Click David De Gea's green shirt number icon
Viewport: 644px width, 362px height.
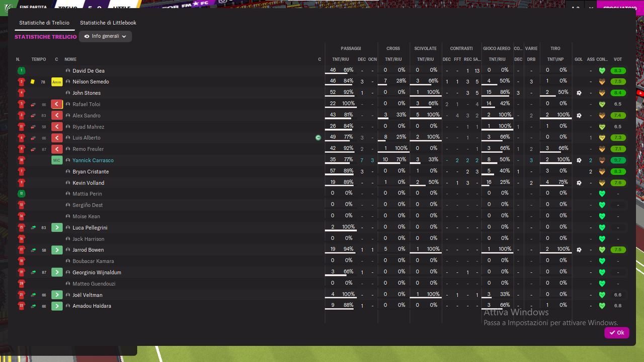pos(21,71)
